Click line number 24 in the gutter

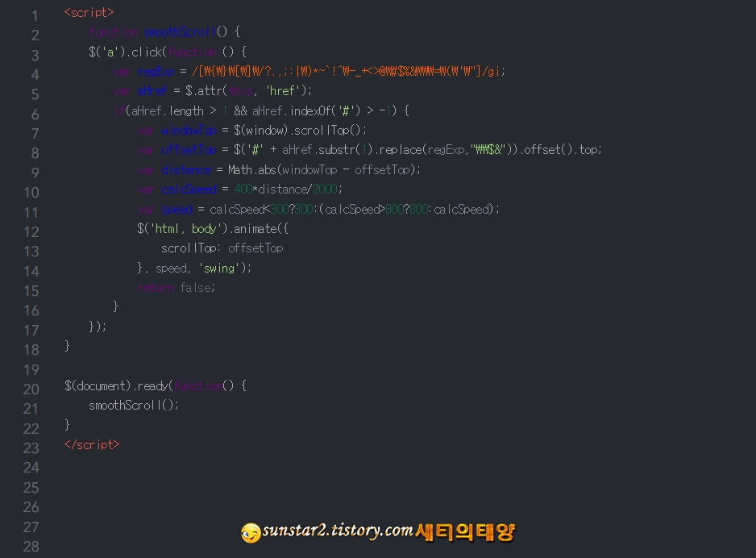pyautogui.click(x=31, y=468)
